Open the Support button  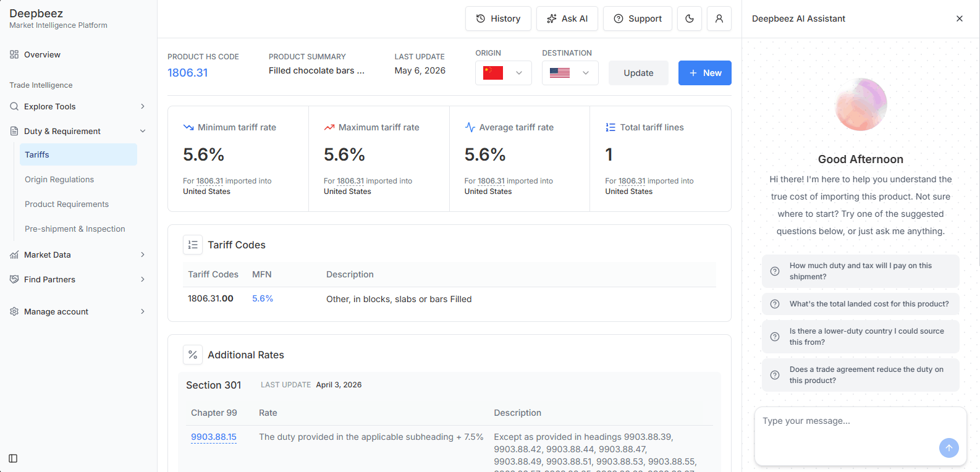click(x=638, y=19)
